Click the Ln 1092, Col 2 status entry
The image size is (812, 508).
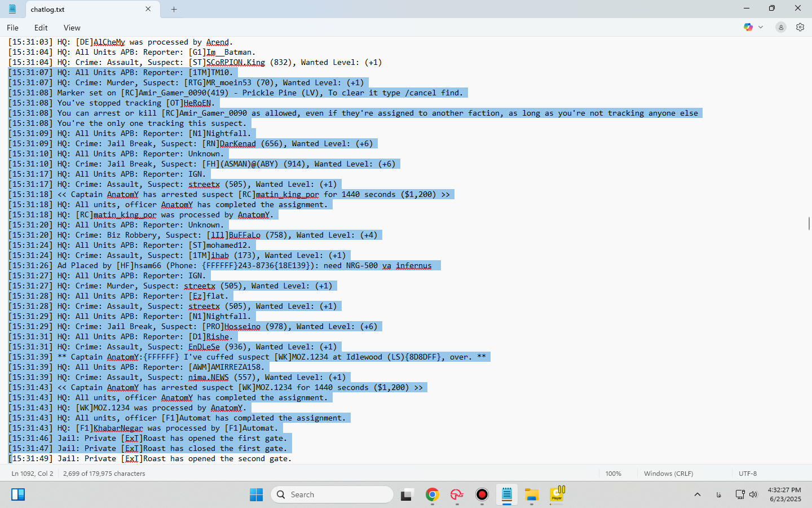point(32,474)
